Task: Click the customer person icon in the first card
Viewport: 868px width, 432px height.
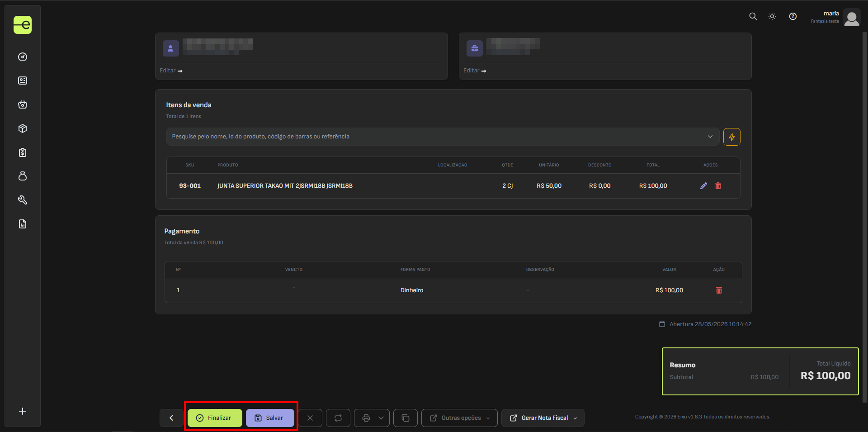Action: coord(170,48)
